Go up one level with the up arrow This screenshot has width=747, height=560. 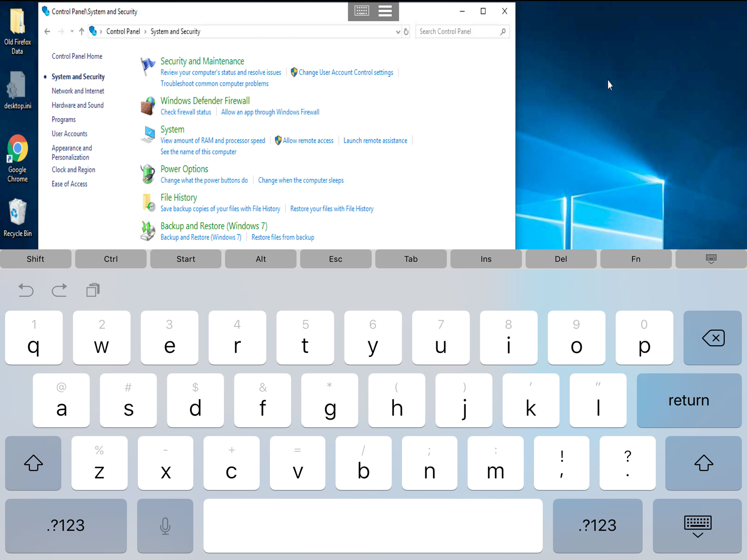tap(81, 32)
